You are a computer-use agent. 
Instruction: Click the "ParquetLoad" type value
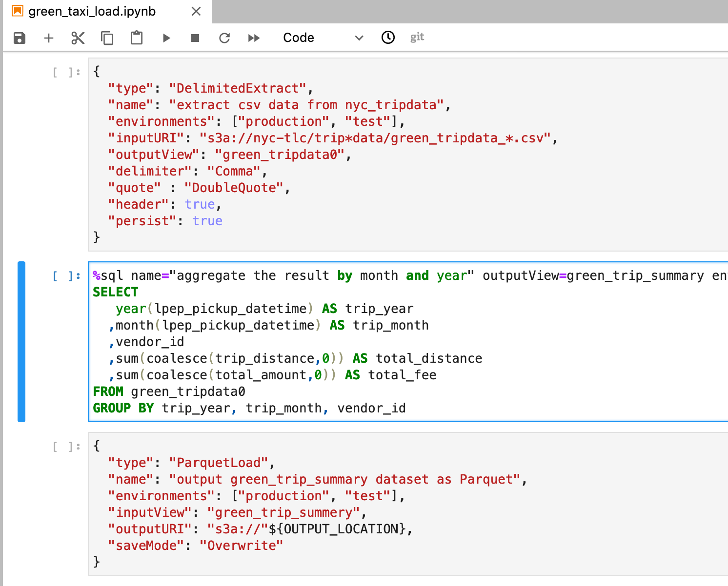click(x=219, y=463)
